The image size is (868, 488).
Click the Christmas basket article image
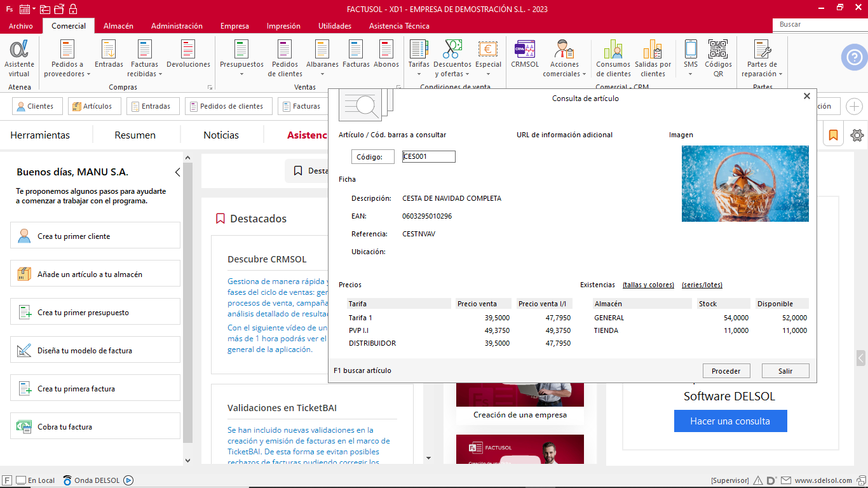pyautogui.click(x=745, y=184)
